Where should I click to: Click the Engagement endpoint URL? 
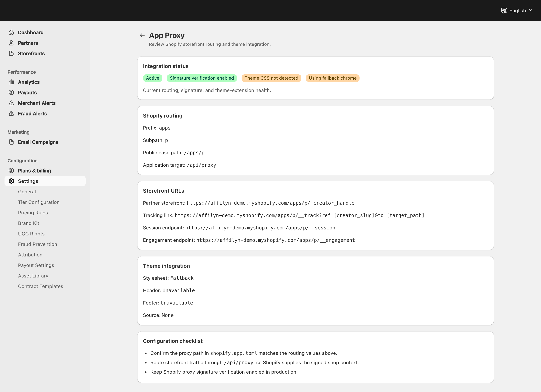pos(276,240)
